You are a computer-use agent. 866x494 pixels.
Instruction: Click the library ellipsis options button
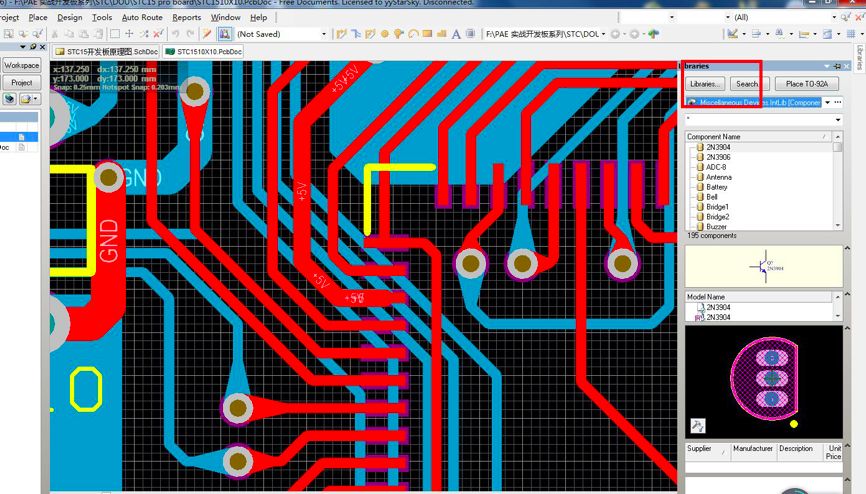[838, 102]
